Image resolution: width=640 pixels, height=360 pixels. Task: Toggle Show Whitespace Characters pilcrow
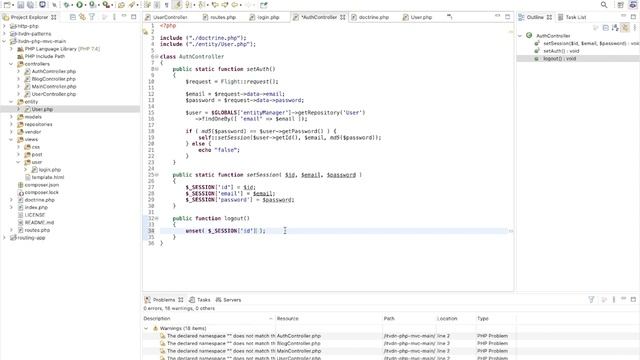(167, 5)
